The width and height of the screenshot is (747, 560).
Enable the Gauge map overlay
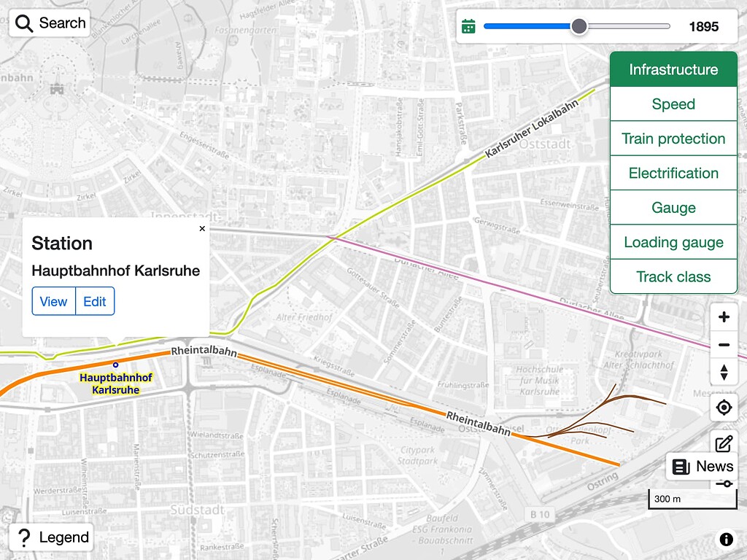673,207
